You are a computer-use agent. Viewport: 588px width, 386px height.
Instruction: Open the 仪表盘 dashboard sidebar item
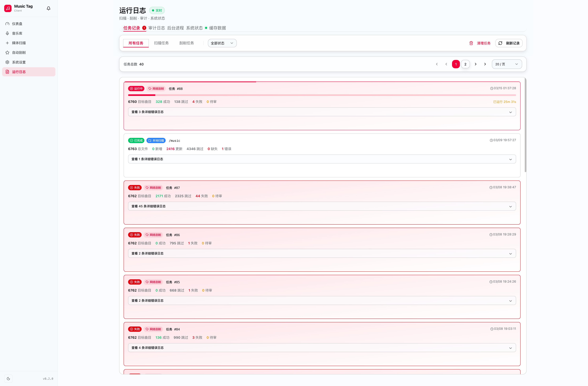click(17, 24)
